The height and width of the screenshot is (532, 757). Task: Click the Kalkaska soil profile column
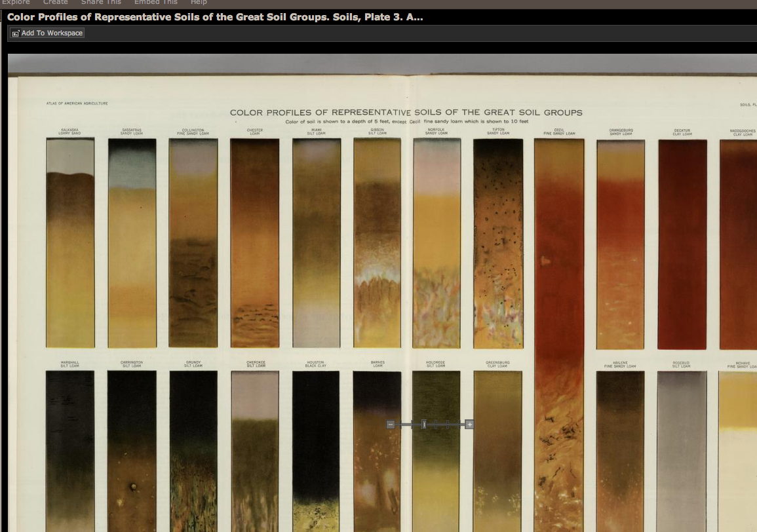point(71,243)
